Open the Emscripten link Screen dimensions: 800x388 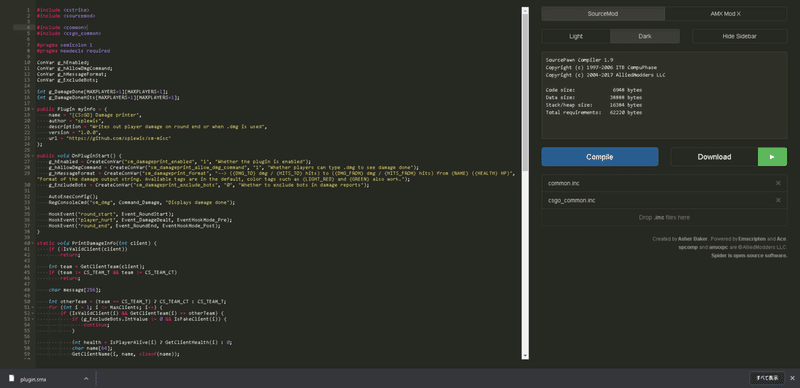pos(752,239)
